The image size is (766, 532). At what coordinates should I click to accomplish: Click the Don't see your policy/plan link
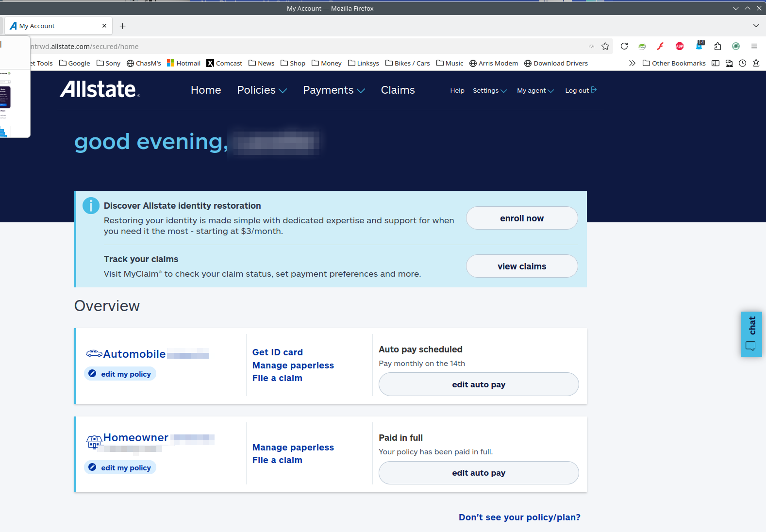pyautogui.click(x=519, y=517)
